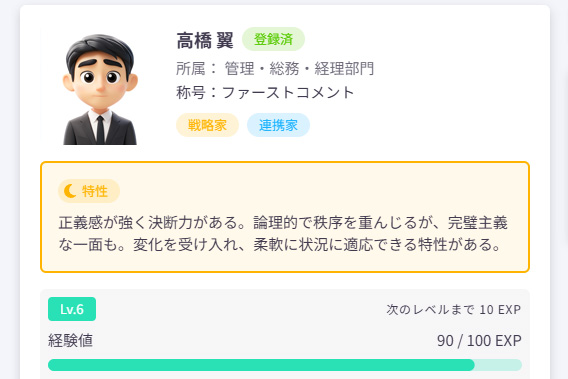Viewport: 568px width, 379px height.
Task: Click the ファーストコメント title name
Action: 288,93
